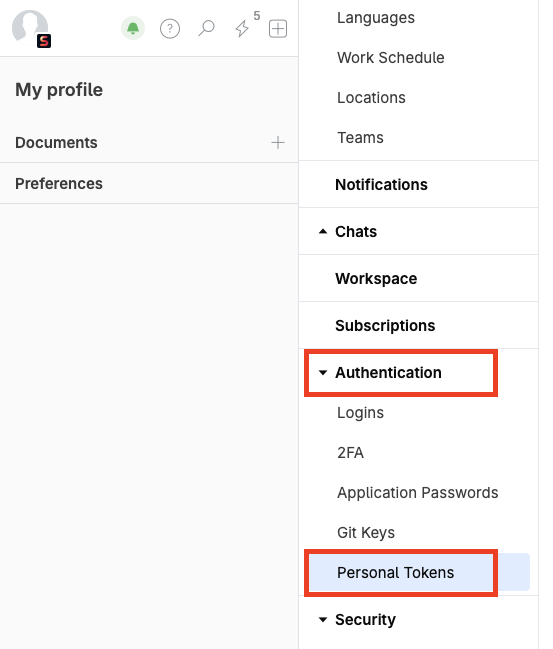Open the Work Schedule page
Viewport: 553px width, 649px height.
(x=390, y=58)
